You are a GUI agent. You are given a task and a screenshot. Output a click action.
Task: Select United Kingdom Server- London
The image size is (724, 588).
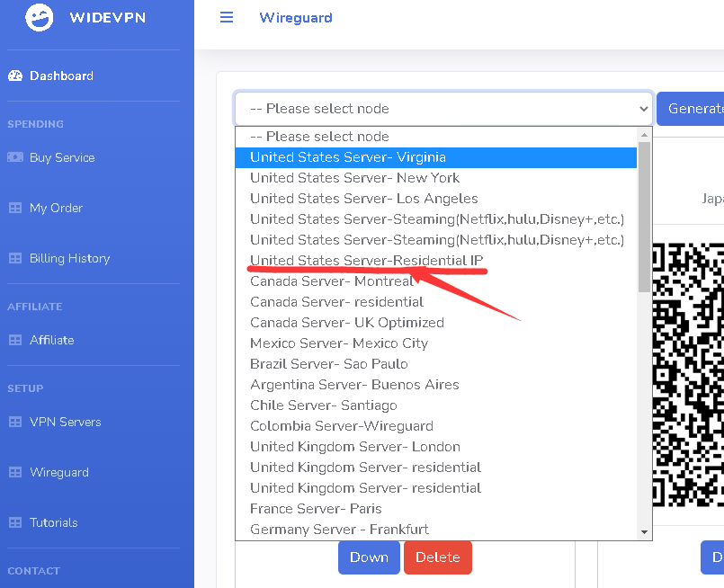(x=436, y=447)
